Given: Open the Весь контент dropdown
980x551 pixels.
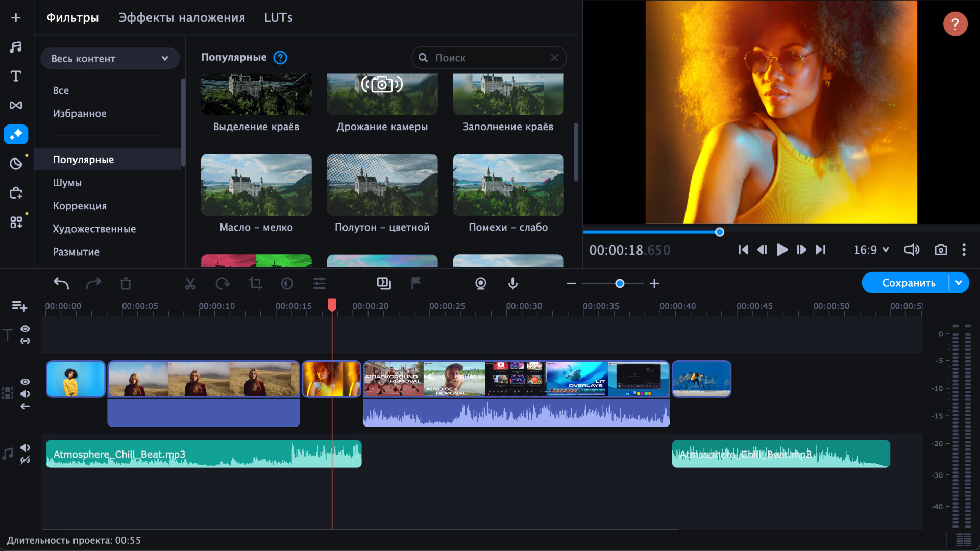Looking at the screenshot, I should tap(110, 58).
